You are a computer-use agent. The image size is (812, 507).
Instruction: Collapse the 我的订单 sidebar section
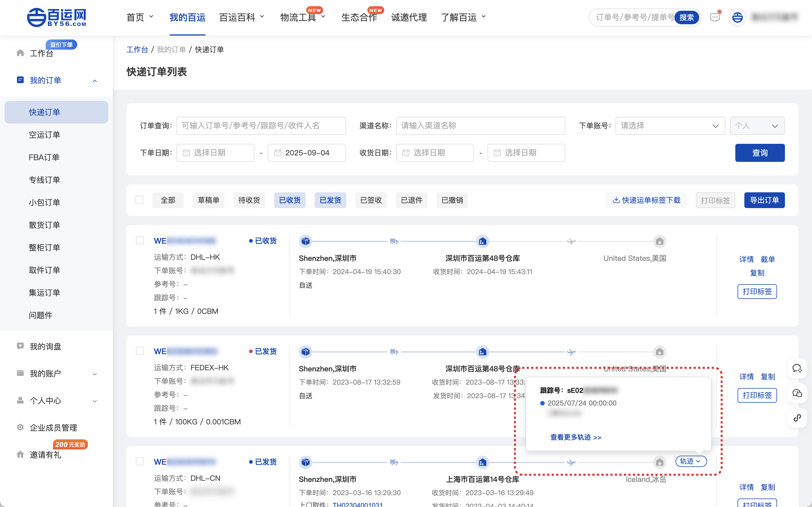pyautogui.click(x=94, y=80)
